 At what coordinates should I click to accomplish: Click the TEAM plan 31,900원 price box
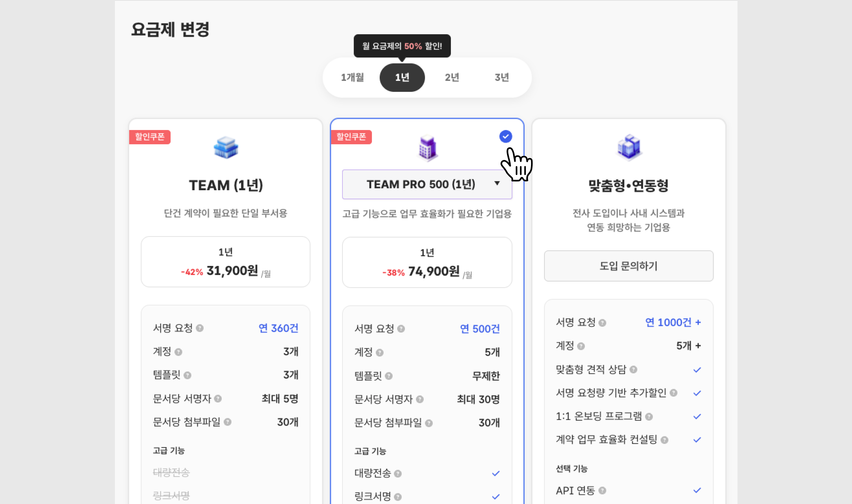click(225, 262)
